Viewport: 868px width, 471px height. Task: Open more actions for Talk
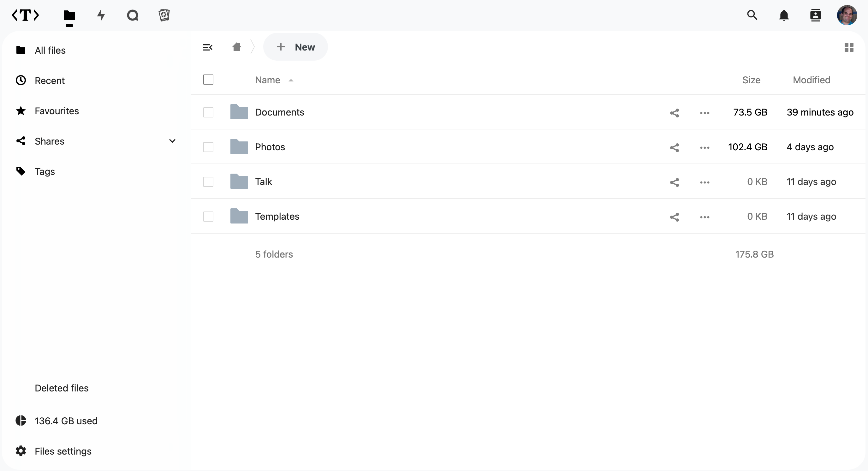pos(705,182)
